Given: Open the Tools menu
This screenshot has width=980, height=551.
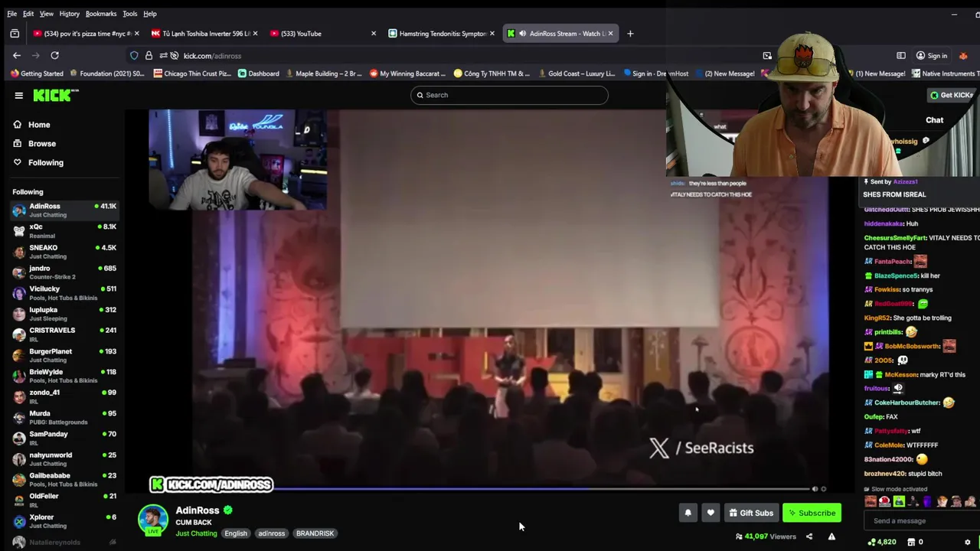Looking at the screenshot, I should click(130, 14).
